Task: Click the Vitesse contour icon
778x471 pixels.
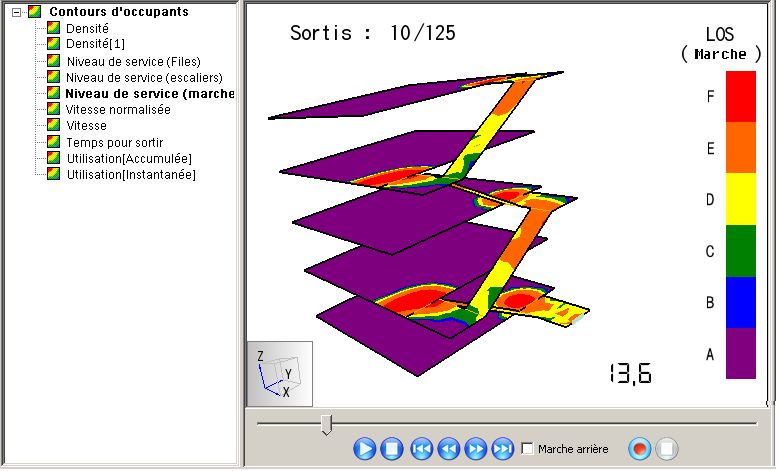Action: coord(54,125)
